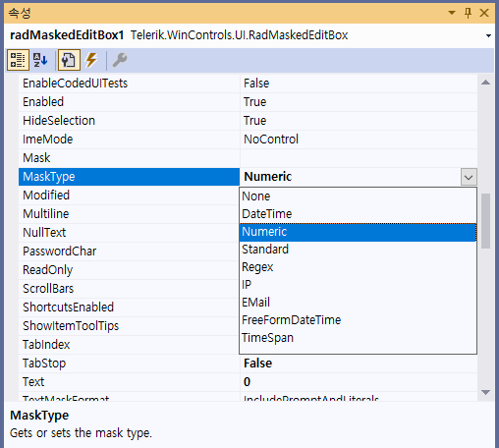Pick IP mask type

pyautogui.click(x=358, y=285)
